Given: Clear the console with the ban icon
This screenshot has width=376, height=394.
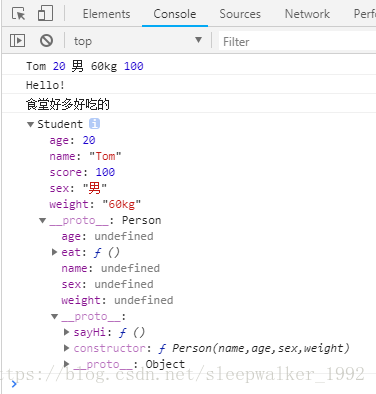Looking at the screenshot, I should 46,41.
